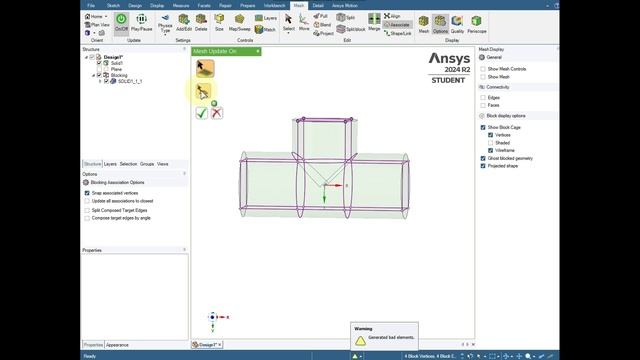Choose the Size control icon
This screenshot has height=360, width=640.
tap(219, 22)
